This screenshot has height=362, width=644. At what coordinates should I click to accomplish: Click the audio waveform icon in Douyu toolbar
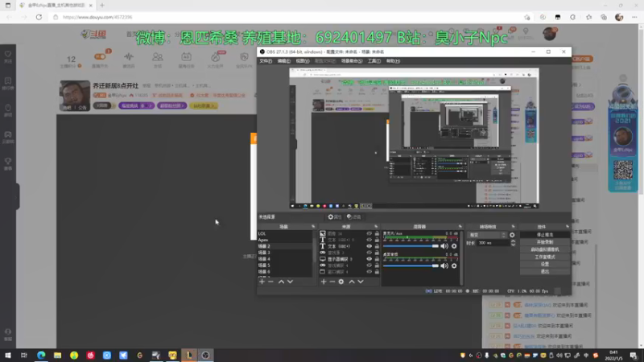point(129,56)
